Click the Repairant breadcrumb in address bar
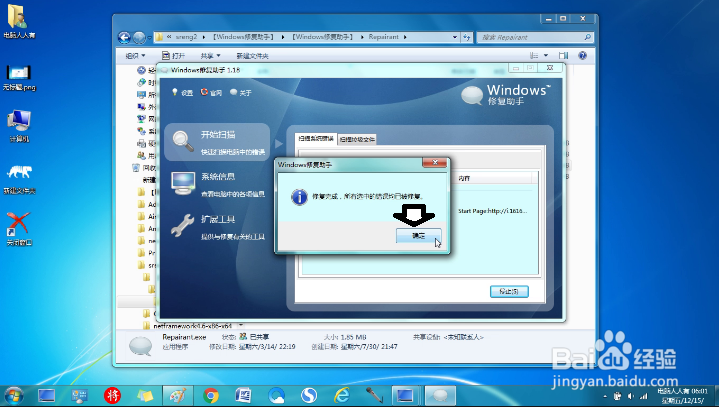This screenshot has height=407, width=719. coord(383,37)
